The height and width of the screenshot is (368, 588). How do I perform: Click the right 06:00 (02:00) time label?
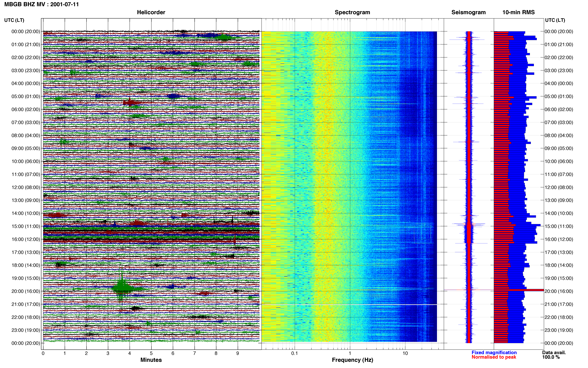coord(559,109)
